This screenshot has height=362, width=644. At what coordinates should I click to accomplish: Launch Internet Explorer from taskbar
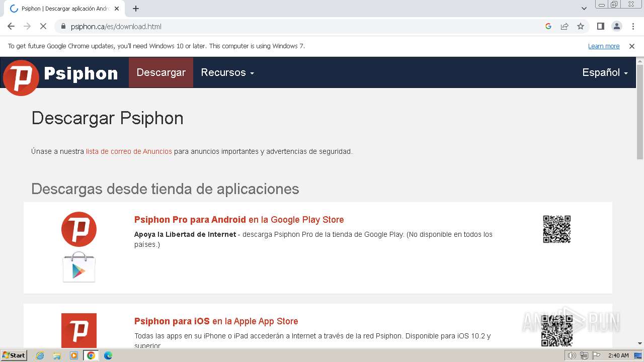40,355
